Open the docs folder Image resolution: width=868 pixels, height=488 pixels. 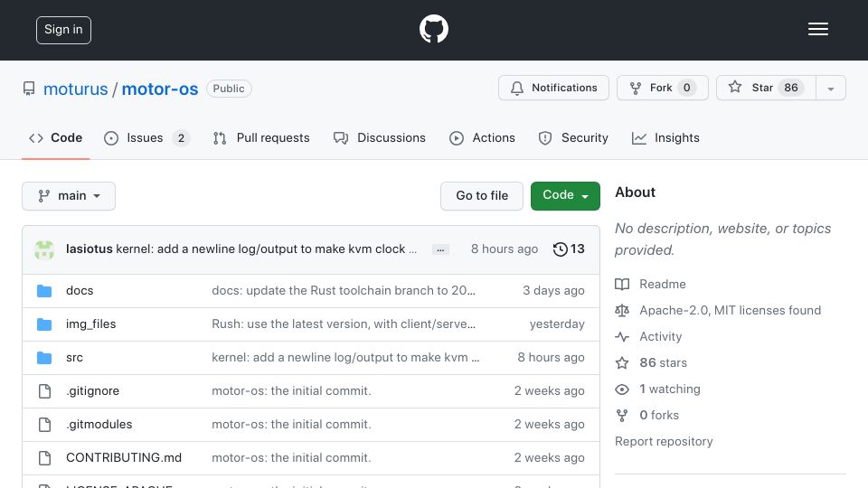(80, 290)
